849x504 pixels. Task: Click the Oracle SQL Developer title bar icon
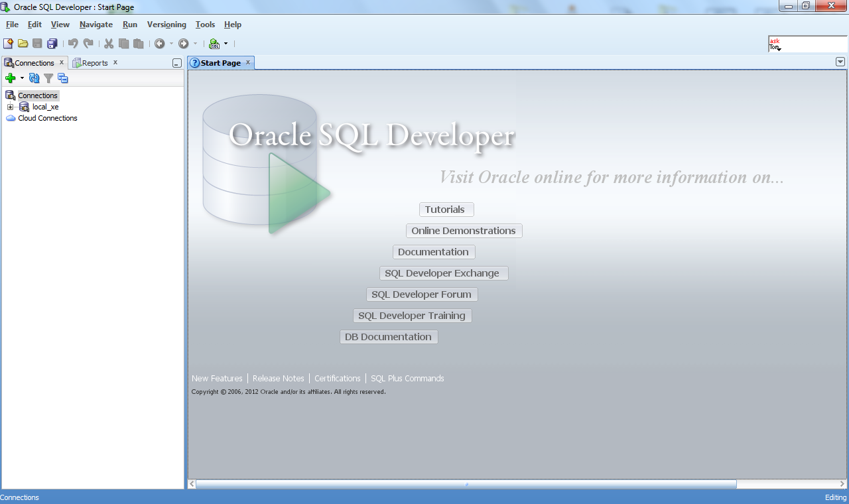point(6,7)
